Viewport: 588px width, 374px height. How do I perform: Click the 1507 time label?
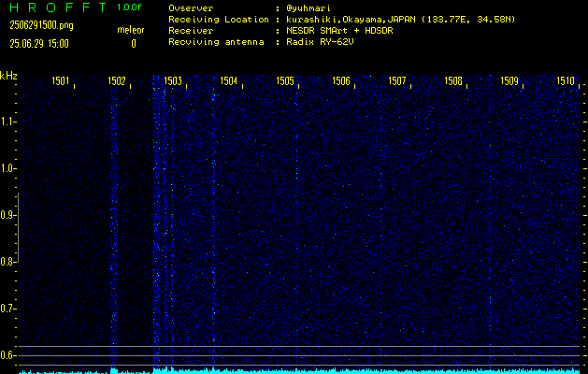[x=397, y=80]
